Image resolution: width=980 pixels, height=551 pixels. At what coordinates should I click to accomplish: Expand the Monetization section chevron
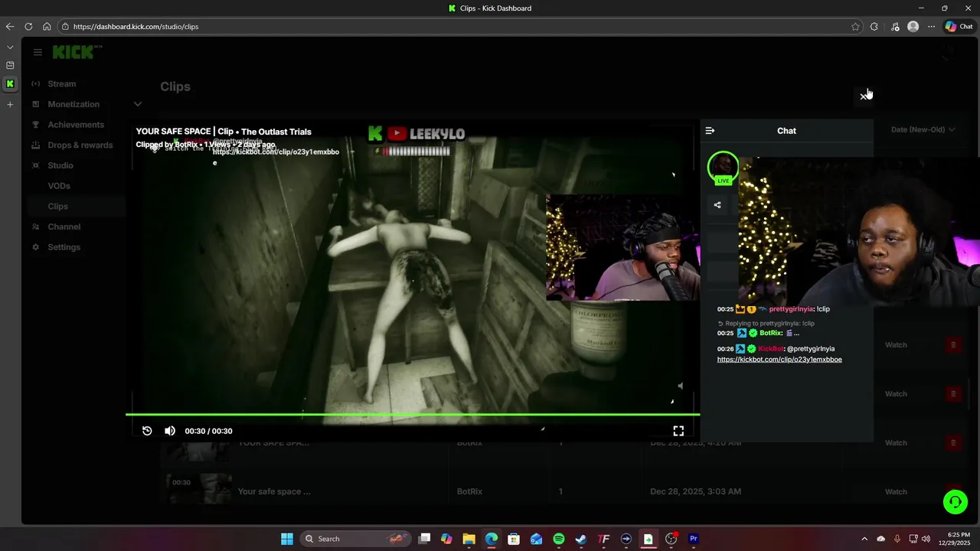click(x=138, y=104)
